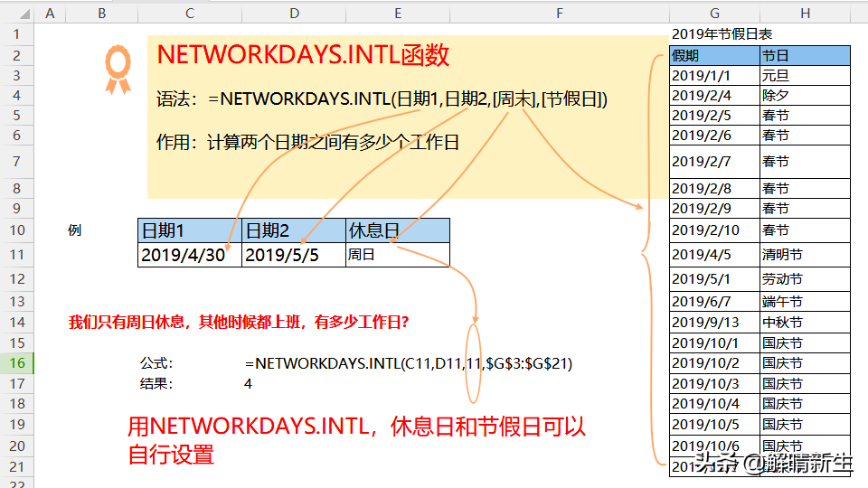The height and width of the screenshot is (488, 868).
Task: Click cell with title 2019年节假日表
Action: point(722,34)
